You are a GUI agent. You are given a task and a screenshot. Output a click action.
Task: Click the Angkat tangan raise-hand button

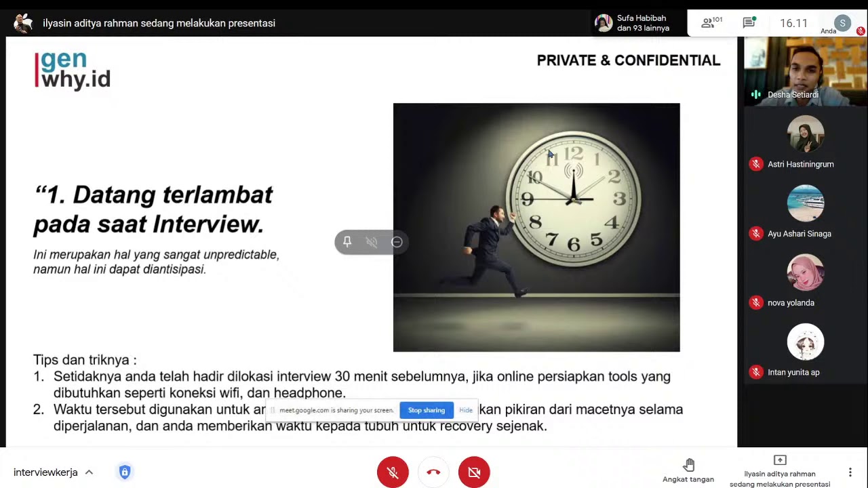pos(688,470)
